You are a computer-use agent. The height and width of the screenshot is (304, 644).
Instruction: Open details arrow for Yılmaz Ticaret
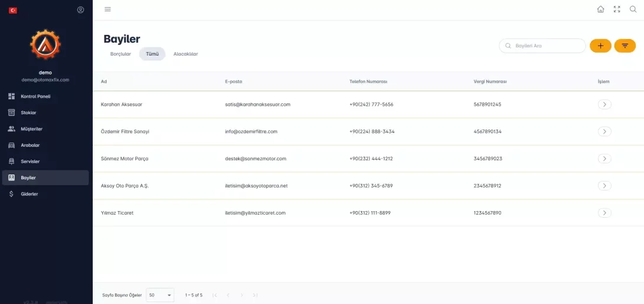click(604, 213)
